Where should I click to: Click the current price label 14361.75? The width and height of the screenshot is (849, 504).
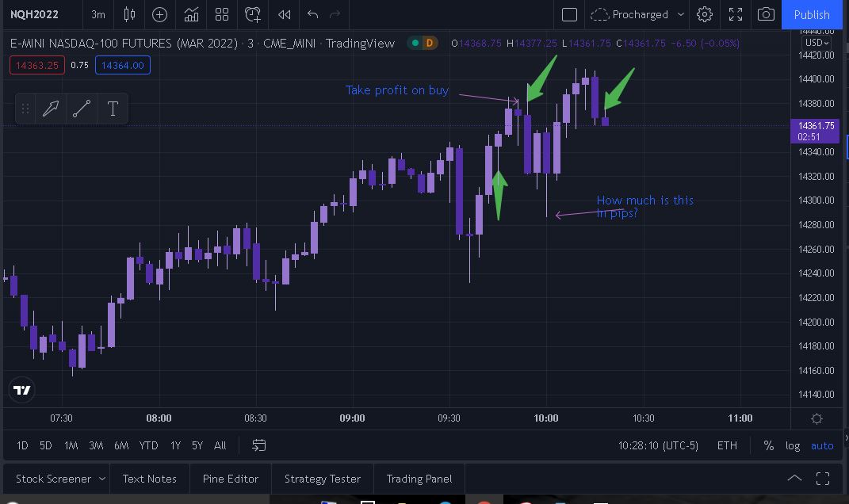point(816,131)
